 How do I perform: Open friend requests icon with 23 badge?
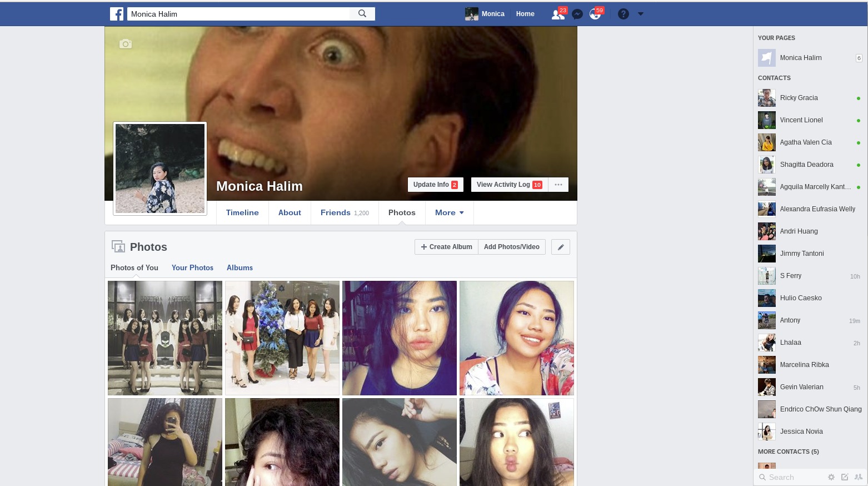[558, 14]
